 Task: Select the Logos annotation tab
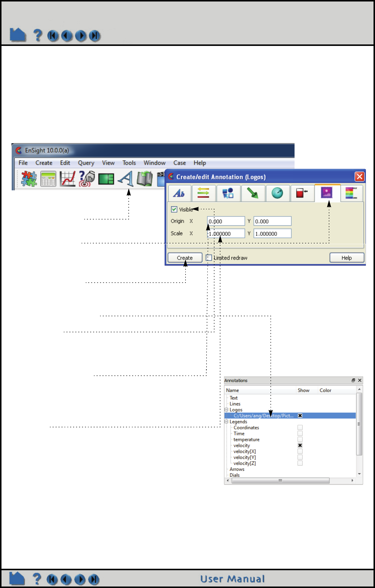tap(327, 193)
